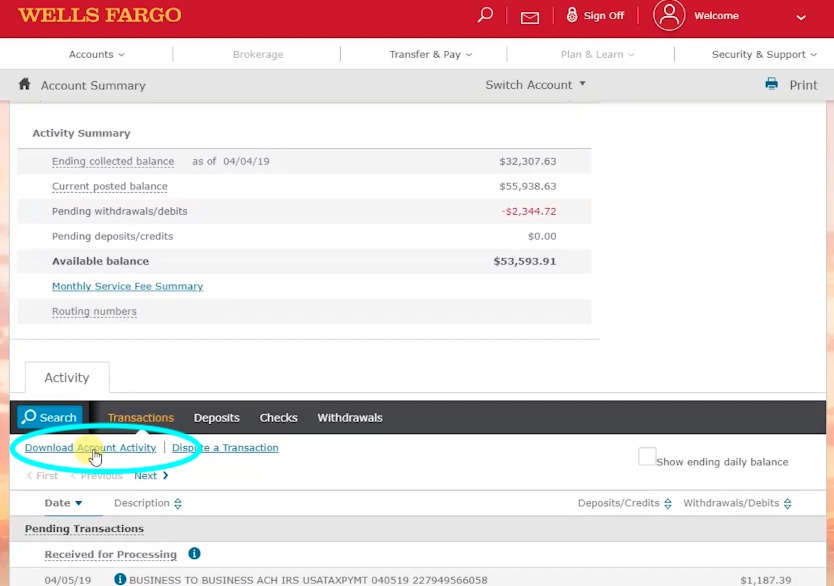
Task: Expand the Switch Account dropdown
Action: tap(535, 85)
